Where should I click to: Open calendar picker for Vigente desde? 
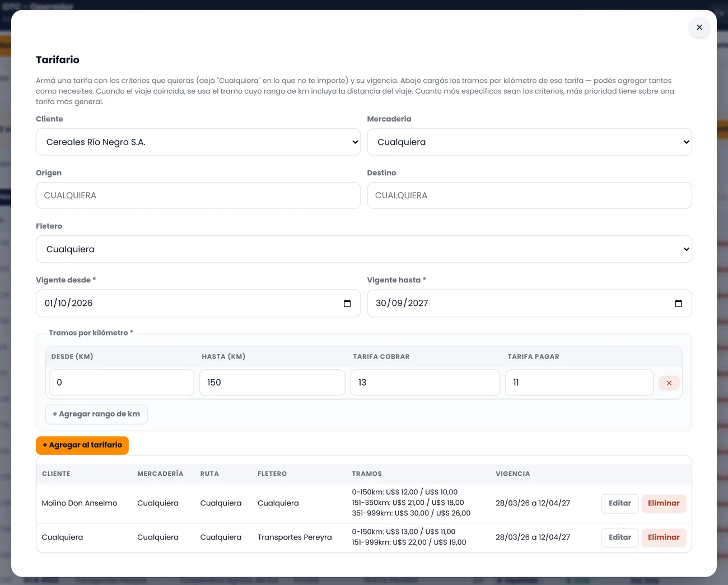[x=347, y=303]
